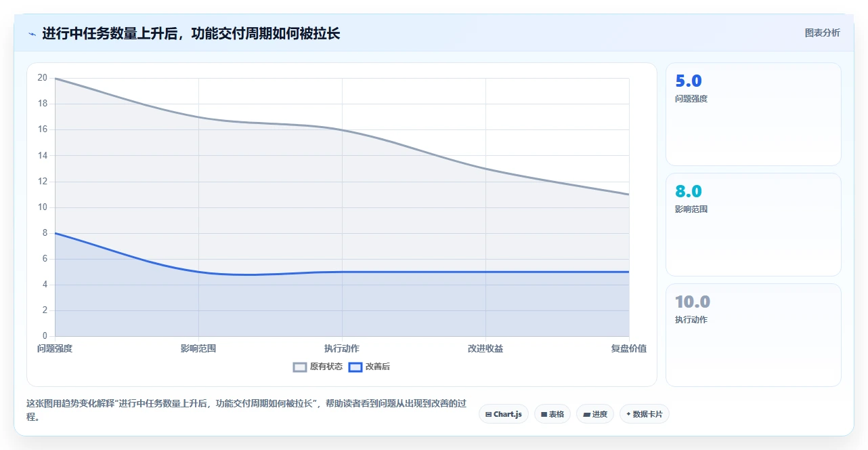The image size is (868, 450).
Task: Select the 数据卡片 tag
Action: click(x=645, y=414)
